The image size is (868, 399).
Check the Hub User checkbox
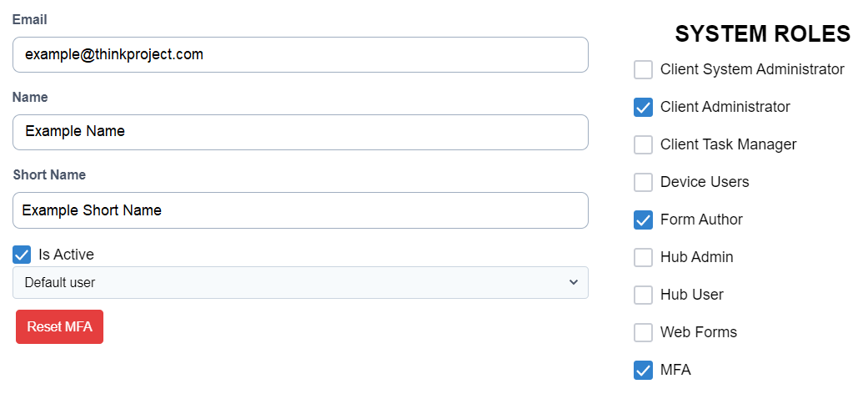tap(643, 295)
